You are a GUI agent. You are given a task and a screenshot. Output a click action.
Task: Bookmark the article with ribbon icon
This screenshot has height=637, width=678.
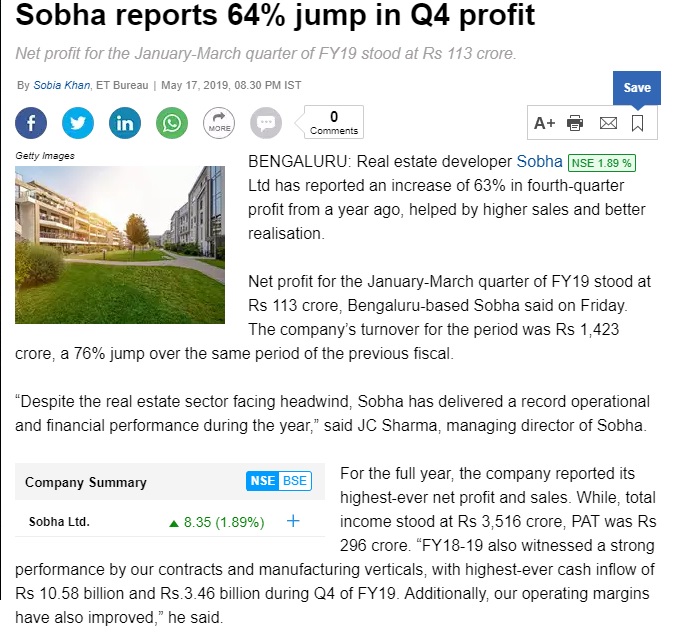637,123
